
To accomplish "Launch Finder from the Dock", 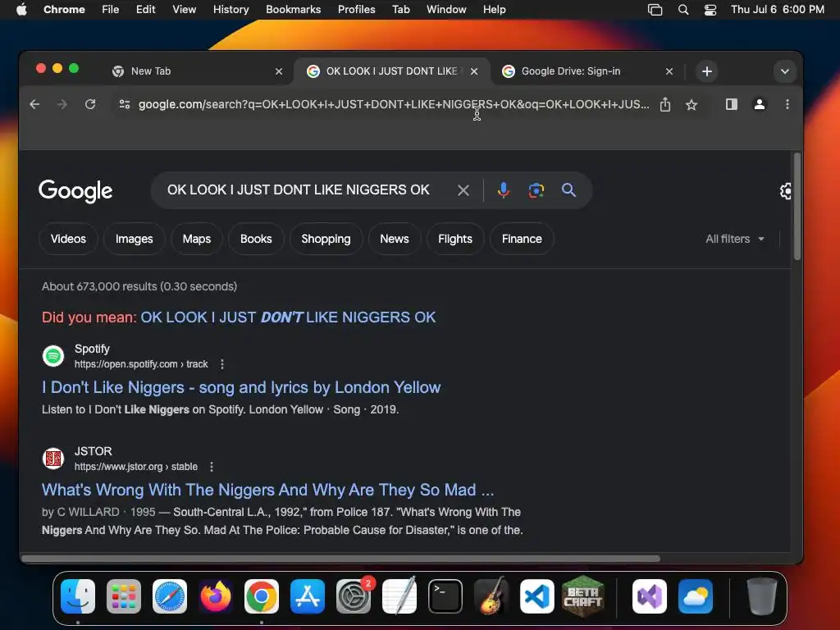I will (x=78, y=596).
